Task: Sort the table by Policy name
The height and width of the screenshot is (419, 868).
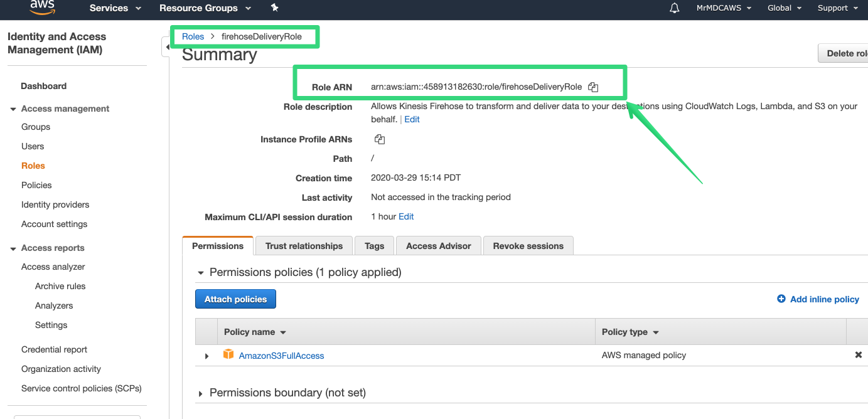Action: (255, 332)
